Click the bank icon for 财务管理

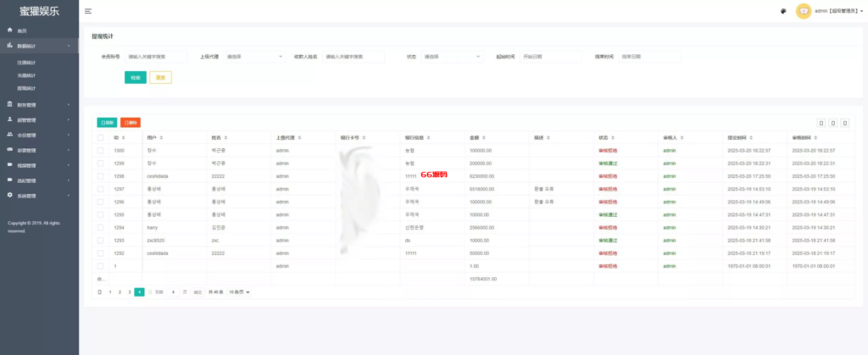click(x=10, y=104)
